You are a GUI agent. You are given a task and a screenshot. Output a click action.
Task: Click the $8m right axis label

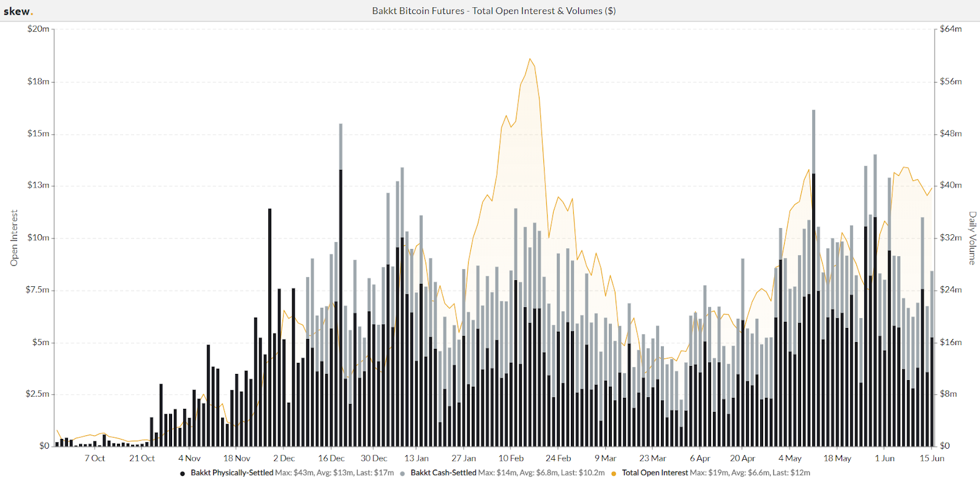[x=948, y=394]
